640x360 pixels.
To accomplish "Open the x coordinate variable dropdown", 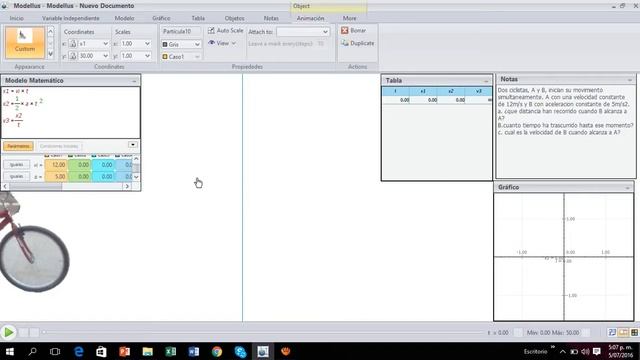I will pyautogui.click(x=105, y=44).
